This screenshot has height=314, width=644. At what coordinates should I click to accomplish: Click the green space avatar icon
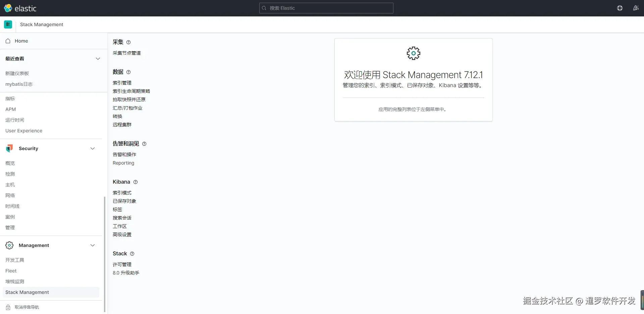pos(8,24)
